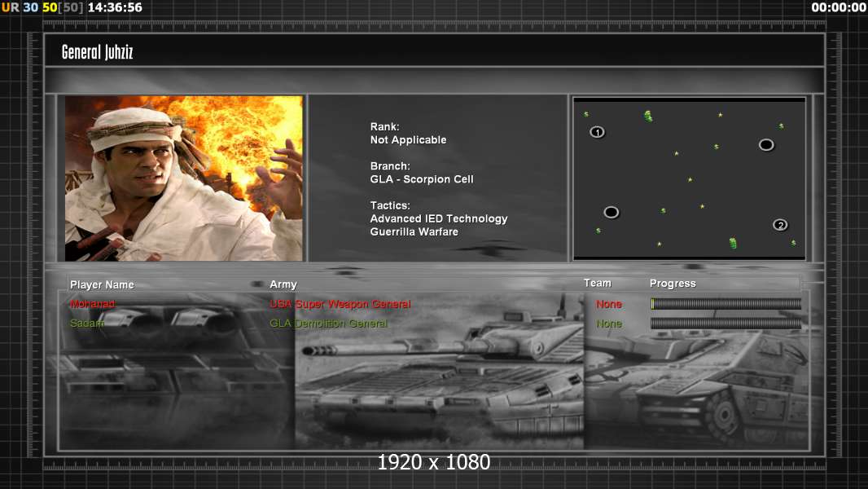
Task: Click the large supply stack near minimap bottom
Action: coord(733,243)
